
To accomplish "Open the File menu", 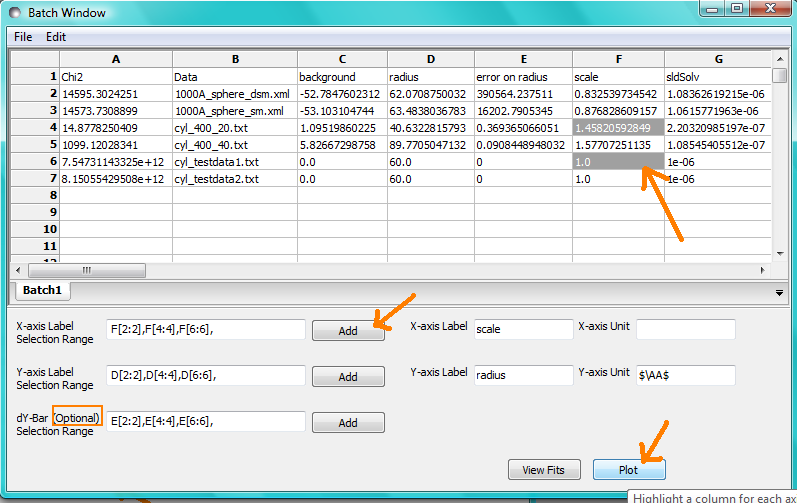I will point(23,36).
